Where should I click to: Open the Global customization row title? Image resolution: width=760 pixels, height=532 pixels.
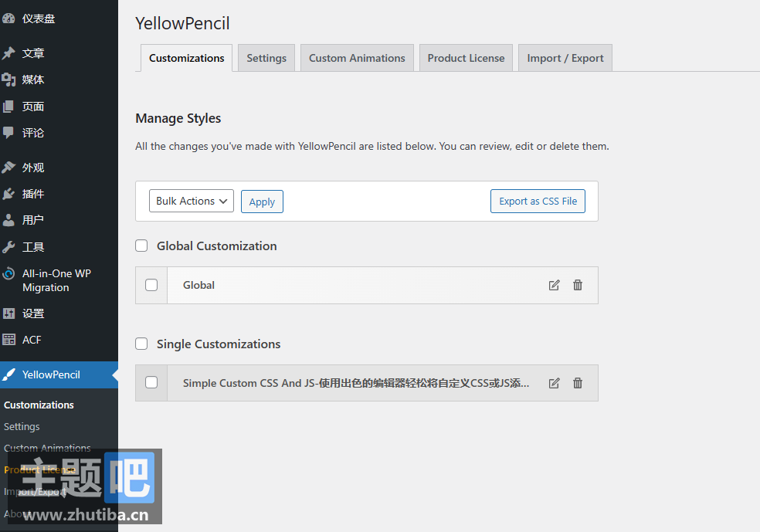pos(198,285)
